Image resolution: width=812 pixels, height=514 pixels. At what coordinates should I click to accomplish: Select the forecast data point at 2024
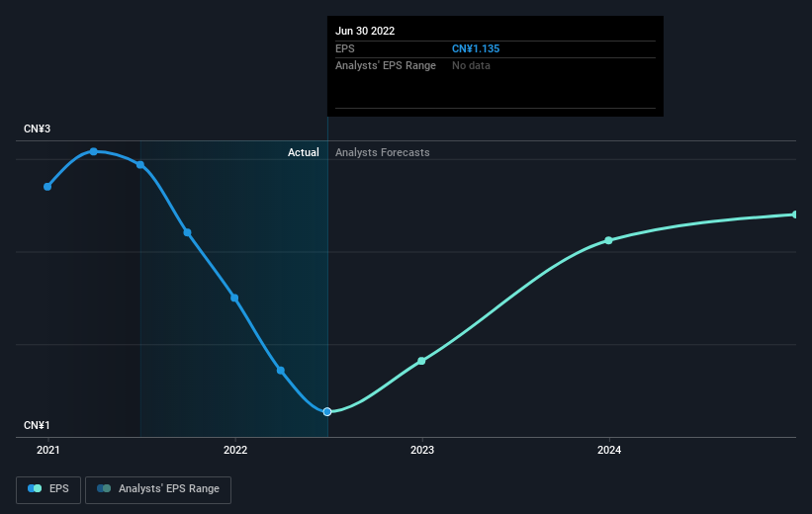pos(609,240)
